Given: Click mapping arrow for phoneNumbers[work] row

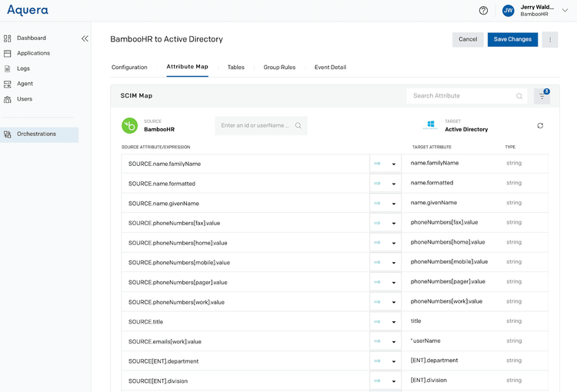Looking at the screenshot, I should (377, 302).
